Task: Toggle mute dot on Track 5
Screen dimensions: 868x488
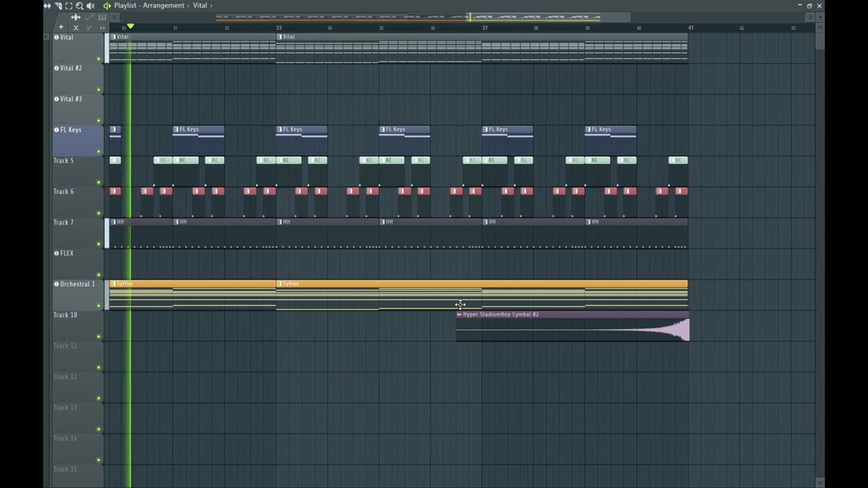Action: [99, 182]
